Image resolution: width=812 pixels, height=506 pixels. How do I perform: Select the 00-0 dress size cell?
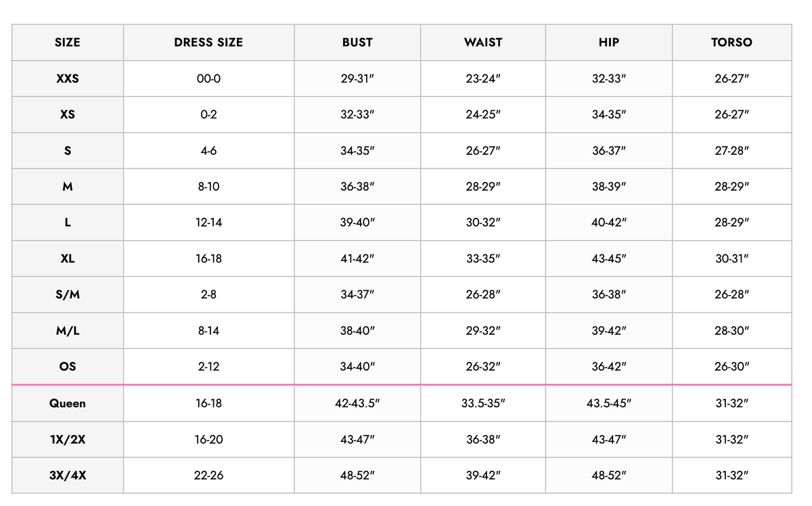coord(208,78)
